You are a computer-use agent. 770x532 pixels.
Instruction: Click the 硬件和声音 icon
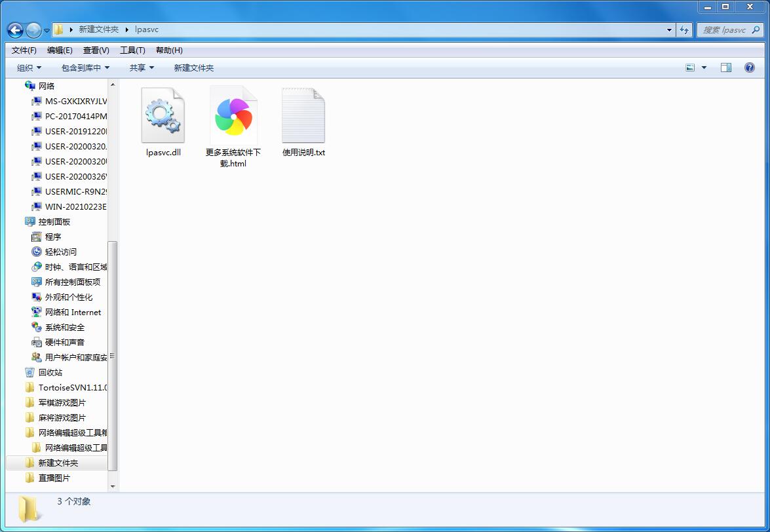click(x=36, y=342)
